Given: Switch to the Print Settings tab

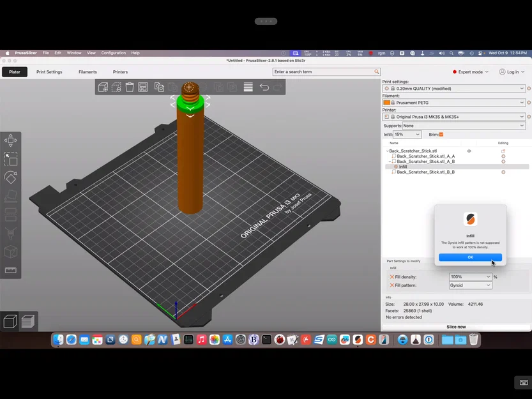Looking at the screenshot, I should click(49, 72).
